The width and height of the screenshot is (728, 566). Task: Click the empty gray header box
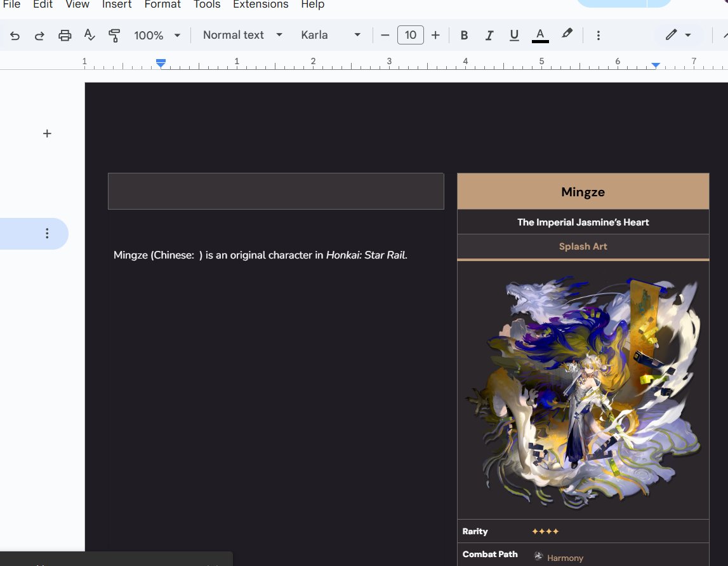coord(276,191)
